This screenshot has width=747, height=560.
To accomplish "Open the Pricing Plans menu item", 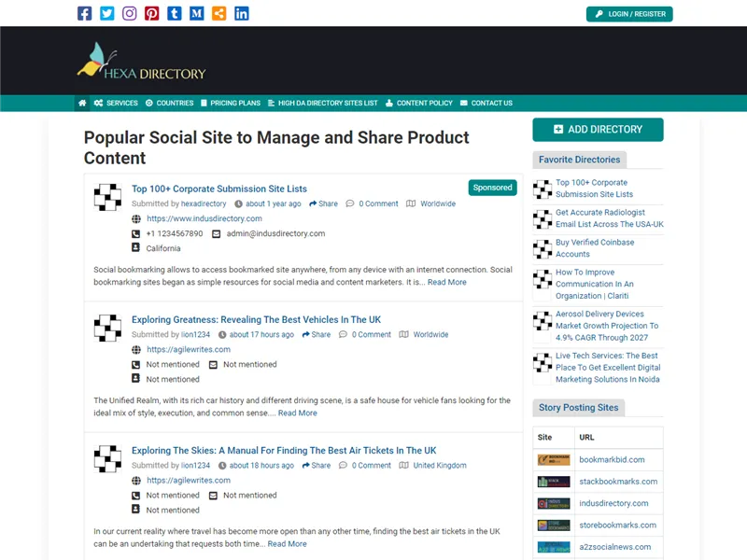I will point(230,104).
